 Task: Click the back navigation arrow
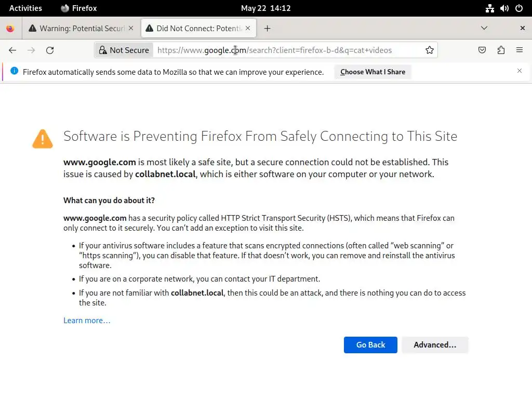click(12, 50)
